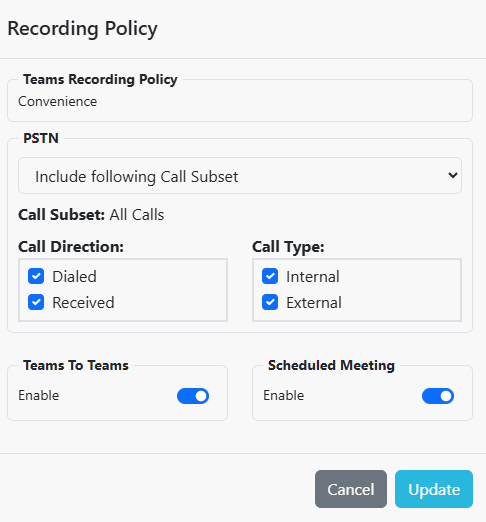Click the PSTN section heading
The width and height of the screenshot is (486, 522).
tap(41, 138)
